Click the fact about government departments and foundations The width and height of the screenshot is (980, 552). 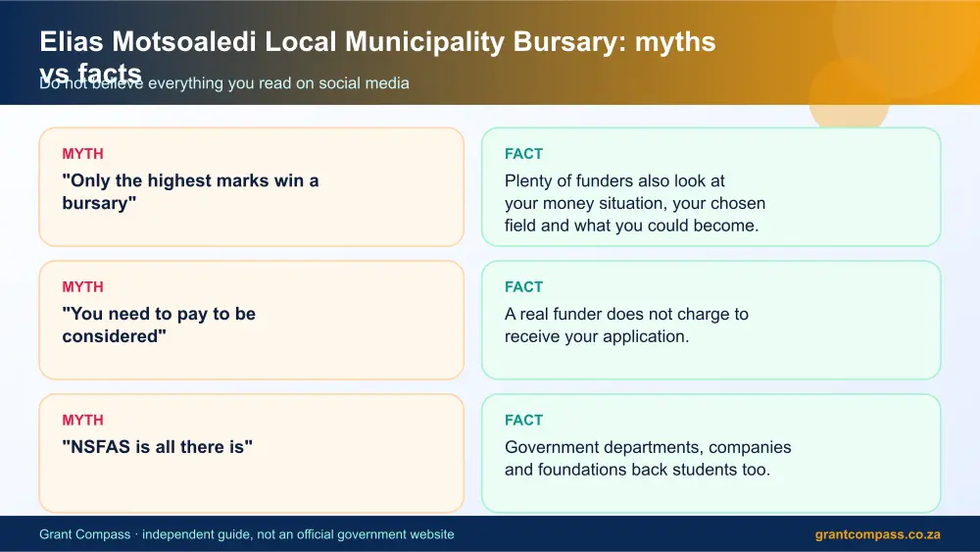pyautogui.click(x=648, y=458)
